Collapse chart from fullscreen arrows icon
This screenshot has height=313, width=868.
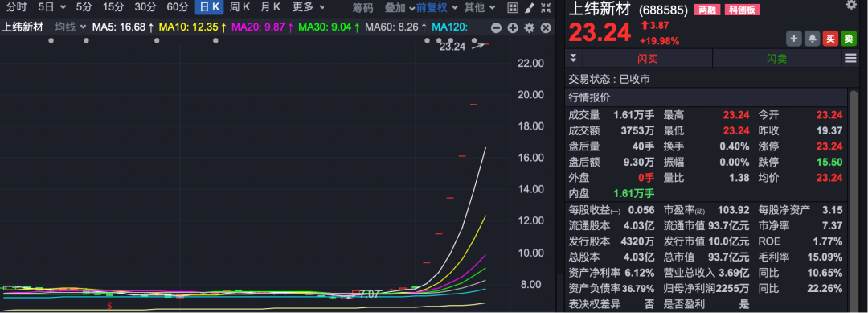546,8
